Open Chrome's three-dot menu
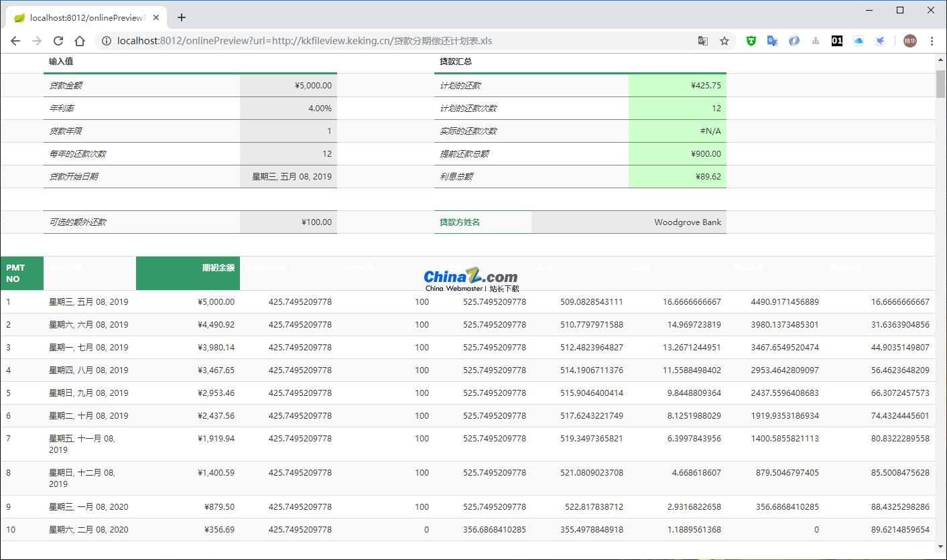Screen dimensions: 947x560 pos(932,41)
